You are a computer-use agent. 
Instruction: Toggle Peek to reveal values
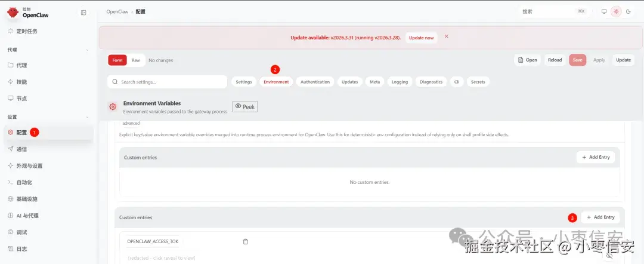click(245, 106)
